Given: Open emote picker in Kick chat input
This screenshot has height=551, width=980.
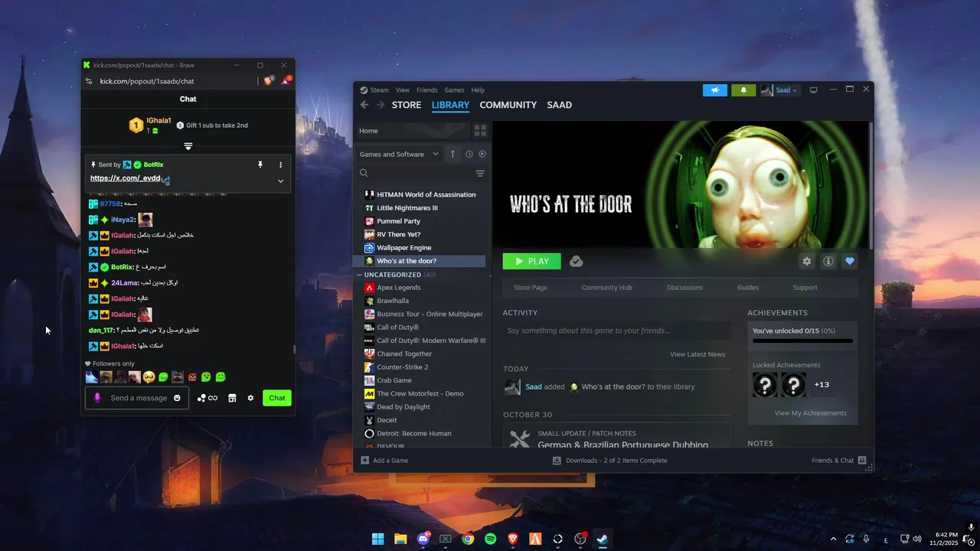Looking at the screenshot, I should 177,398.
